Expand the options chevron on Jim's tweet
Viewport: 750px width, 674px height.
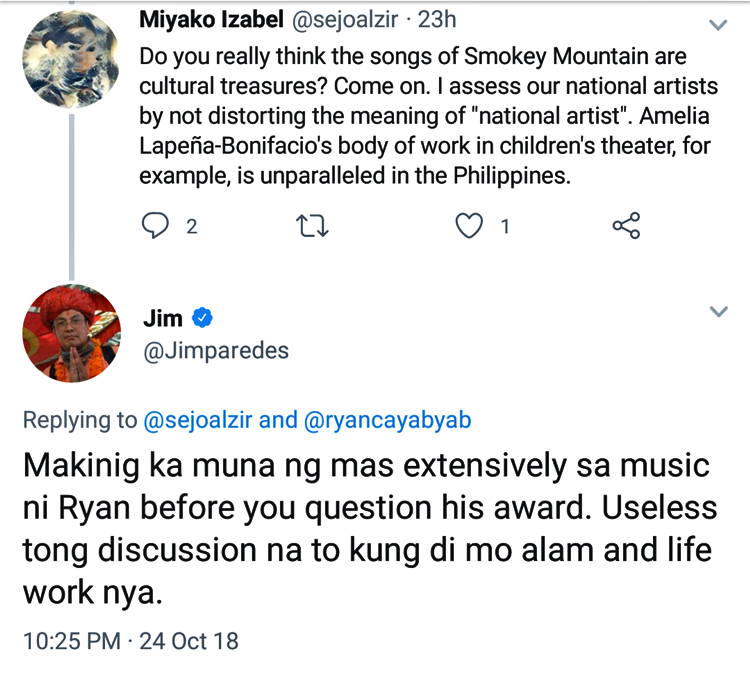[x=718, y=312]
